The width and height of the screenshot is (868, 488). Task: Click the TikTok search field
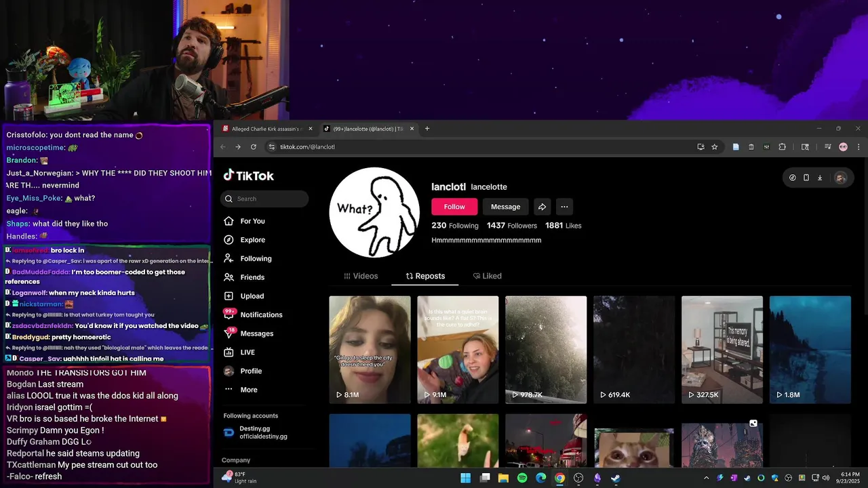pos(264,199)
